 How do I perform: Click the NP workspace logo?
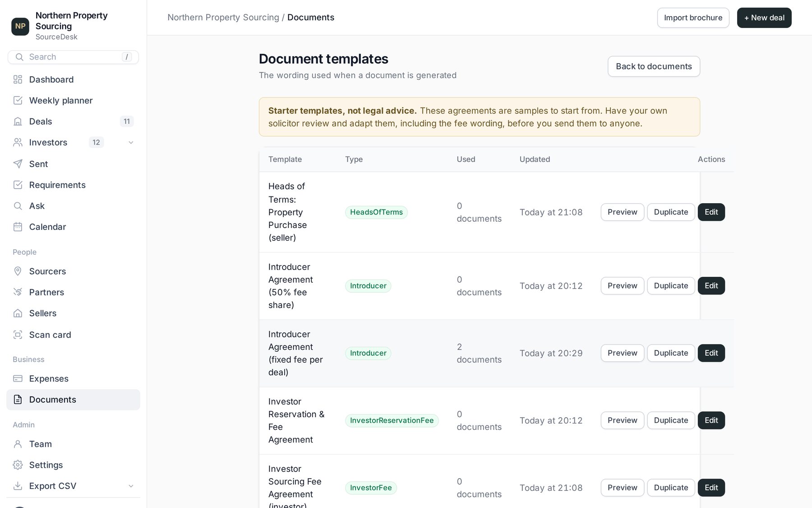pos(20,26)
